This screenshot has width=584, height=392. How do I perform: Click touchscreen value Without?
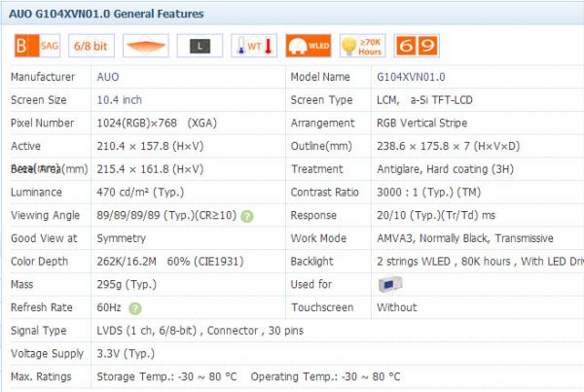click(x=397, y=308)
